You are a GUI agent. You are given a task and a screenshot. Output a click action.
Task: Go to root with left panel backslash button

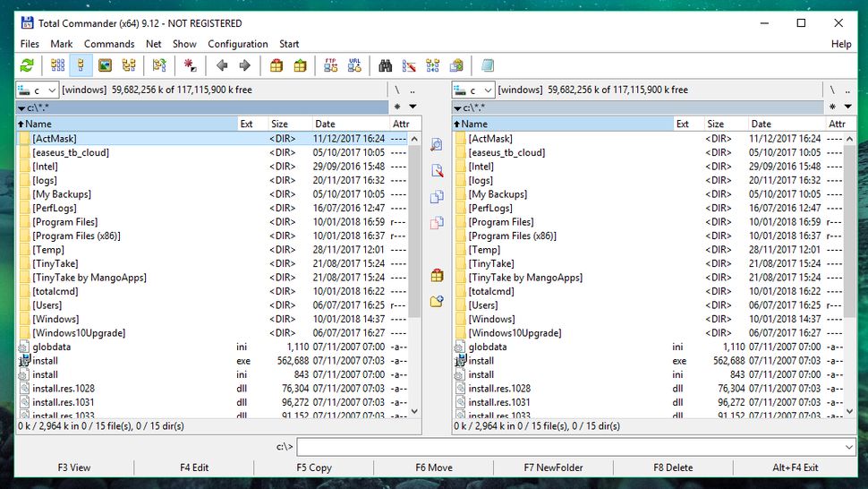396,90
